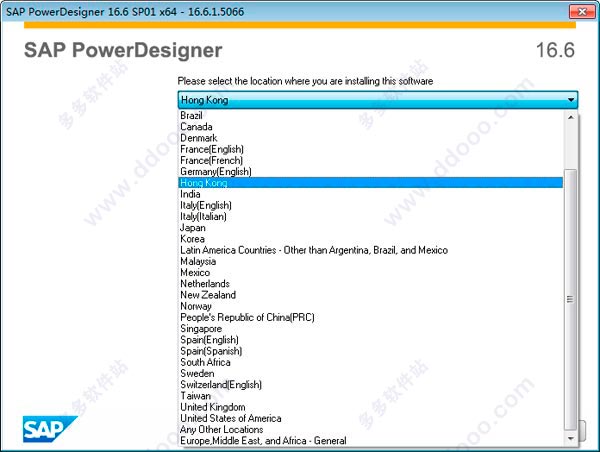Close the PowerDesigner installer window
This screenshot has width=600, height=452.
coord(582,11)
